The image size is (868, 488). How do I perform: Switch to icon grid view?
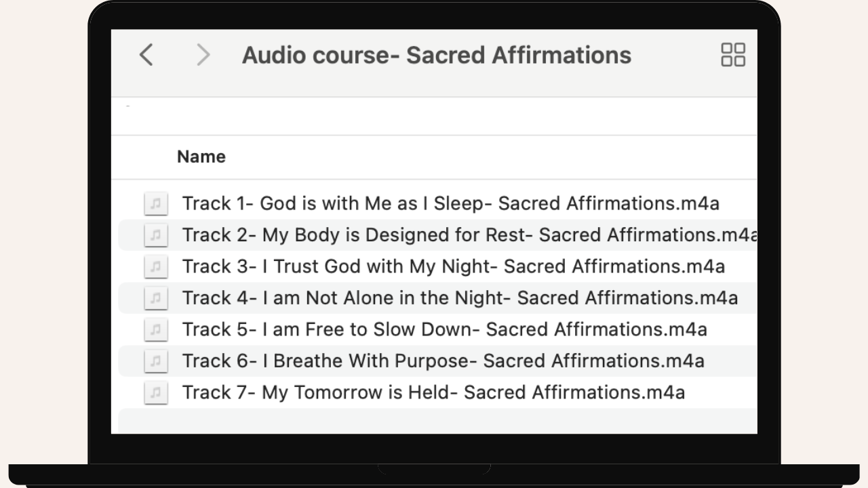733,55
